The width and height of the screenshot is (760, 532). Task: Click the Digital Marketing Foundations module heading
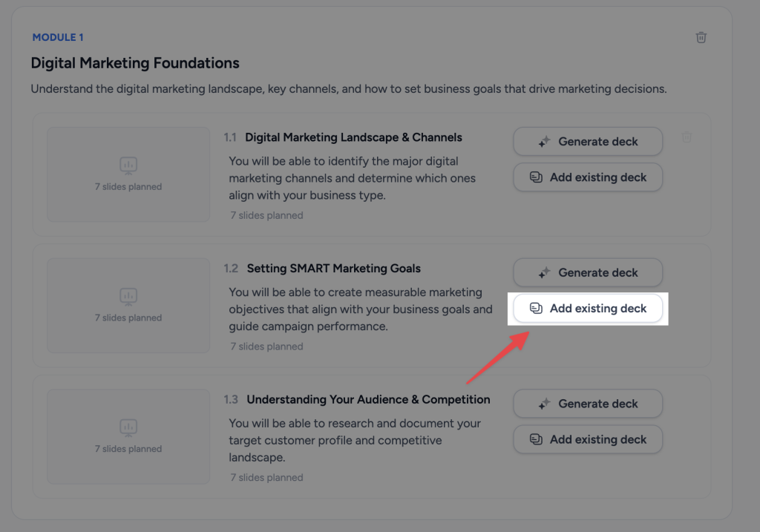tap(135, 63)
